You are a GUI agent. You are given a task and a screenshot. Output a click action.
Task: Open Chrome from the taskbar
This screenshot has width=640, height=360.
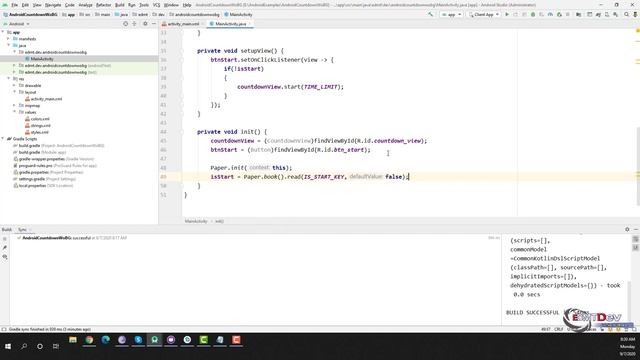click(89, 340)
